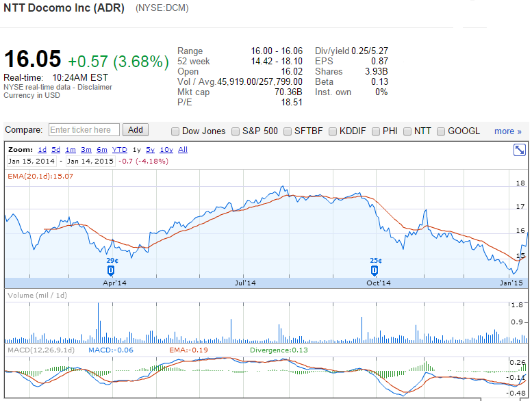Click the Shares value 3.93B
Viewport: 532px width, 401px height.
[x=377, y=72]
